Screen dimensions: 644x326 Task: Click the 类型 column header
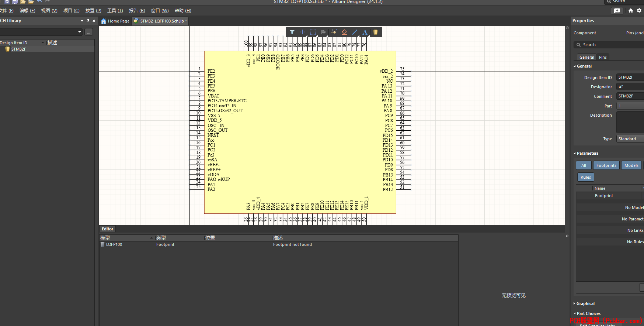tap(180, 238)
